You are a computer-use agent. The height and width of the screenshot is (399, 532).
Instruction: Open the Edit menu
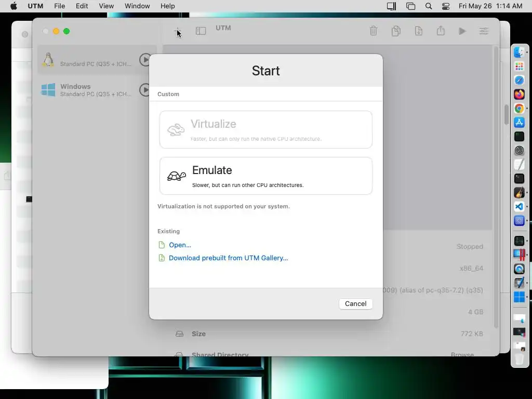(82, 6)
